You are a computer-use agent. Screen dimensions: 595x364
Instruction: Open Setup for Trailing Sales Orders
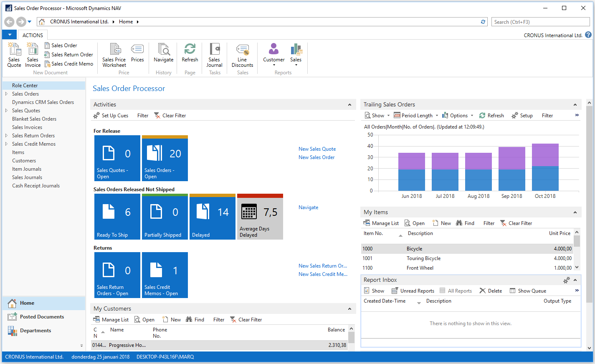coord(522,116)
